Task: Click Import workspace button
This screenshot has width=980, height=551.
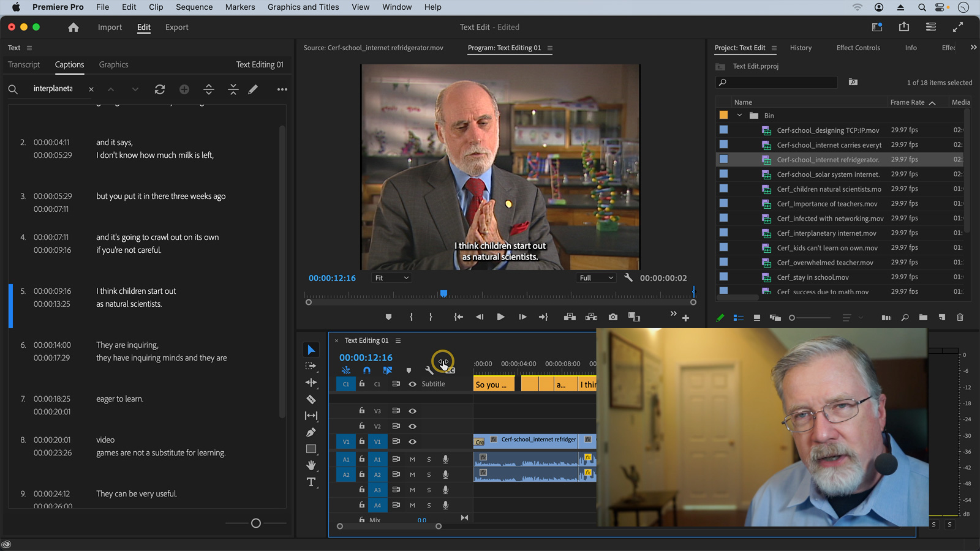Action: pyautogui.click(x=110, y=28)
